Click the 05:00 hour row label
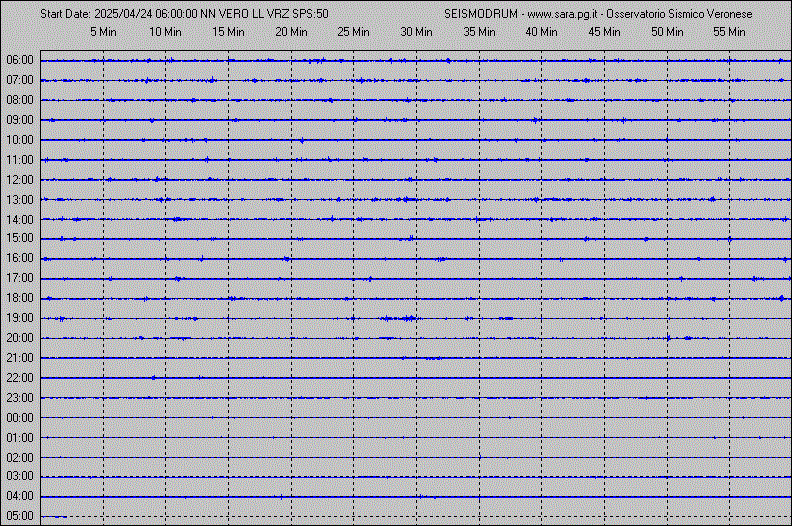 [x=20, y=516]
